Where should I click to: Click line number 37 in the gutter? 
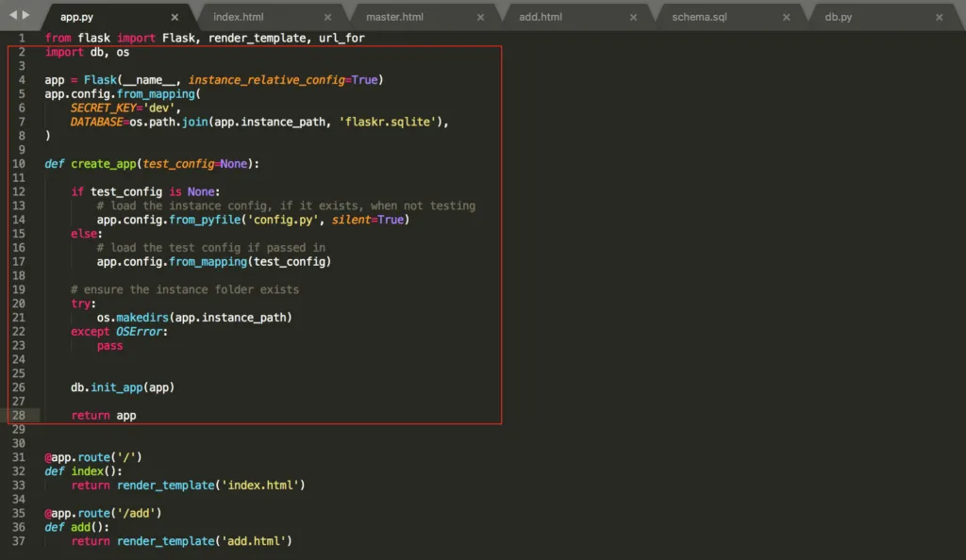[19, 541]
